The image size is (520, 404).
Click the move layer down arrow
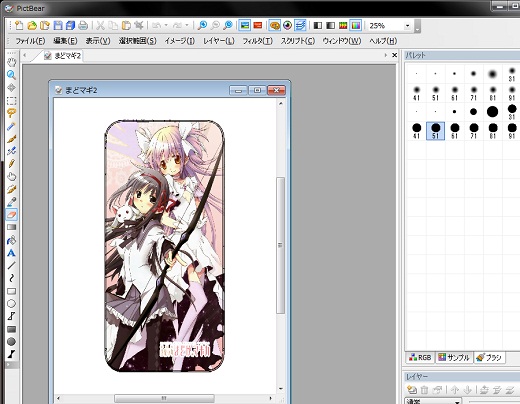point(467,390)
